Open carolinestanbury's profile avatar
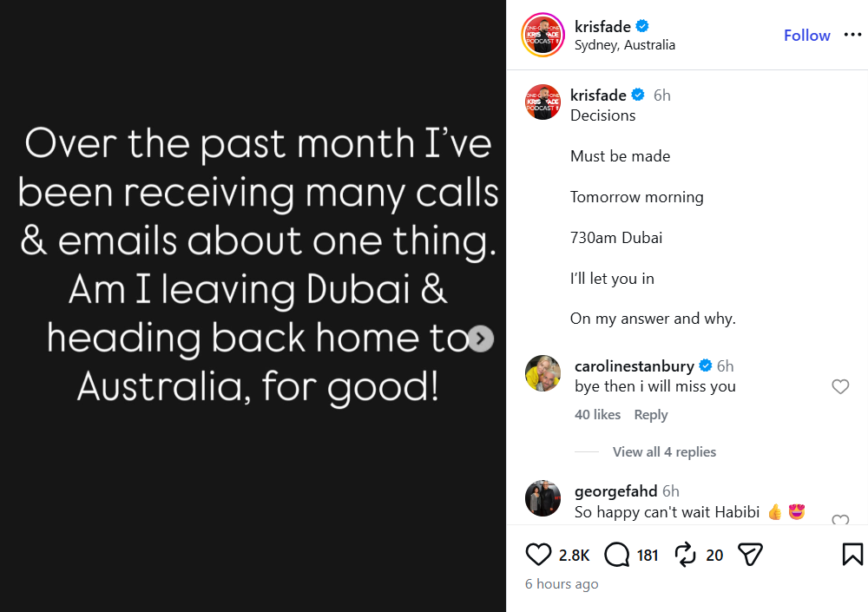Image resolution: width=868 pixels, height=612 pixels. [x=542, y=373]
